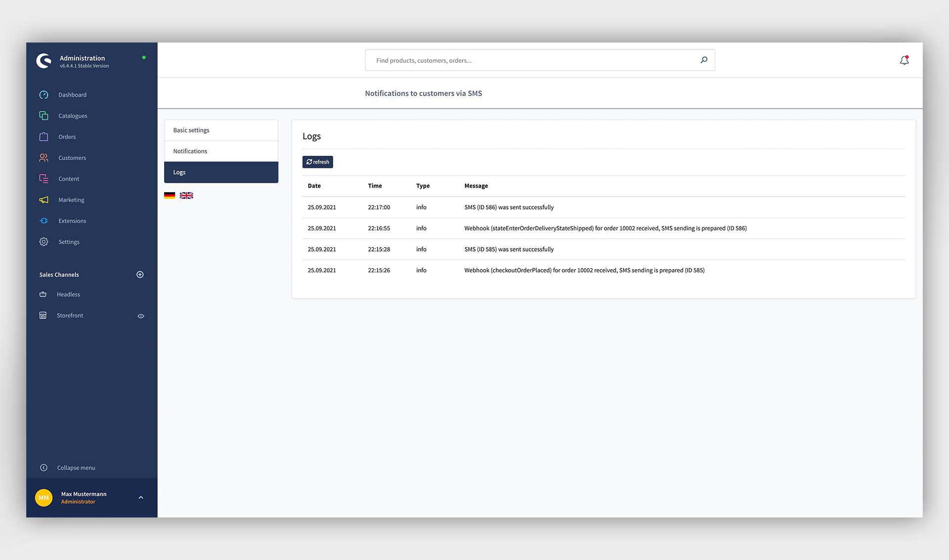Open the notifications bell icon
Screen dimensions: 949x560
[x=904, y=60]
